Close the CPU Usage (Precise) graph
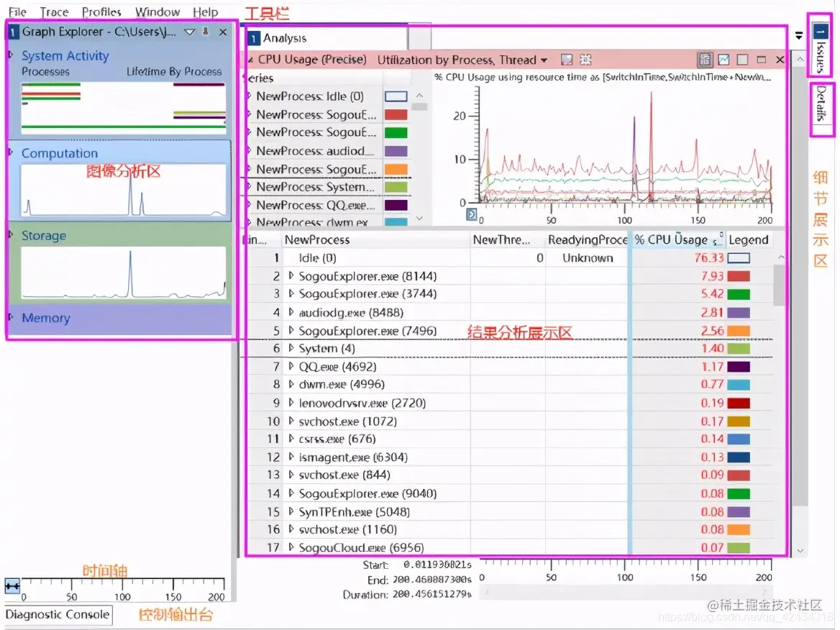This screenshot has height=630, width=840. point(780,60)
